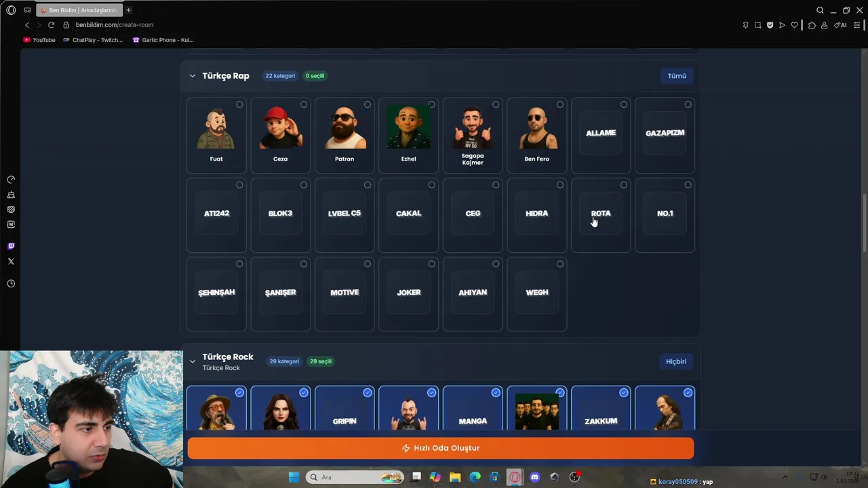Open the Gartic Phone bookmark
Viewport: 868px width, 488px height.
tap(163, 40)
